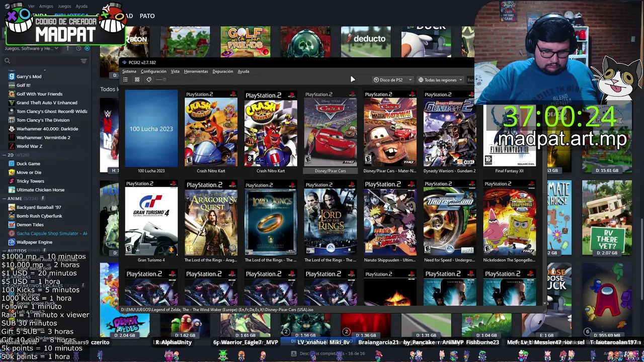
Task: Click Golf It! icon in Steam sidebar
Action: coord(12,85)
